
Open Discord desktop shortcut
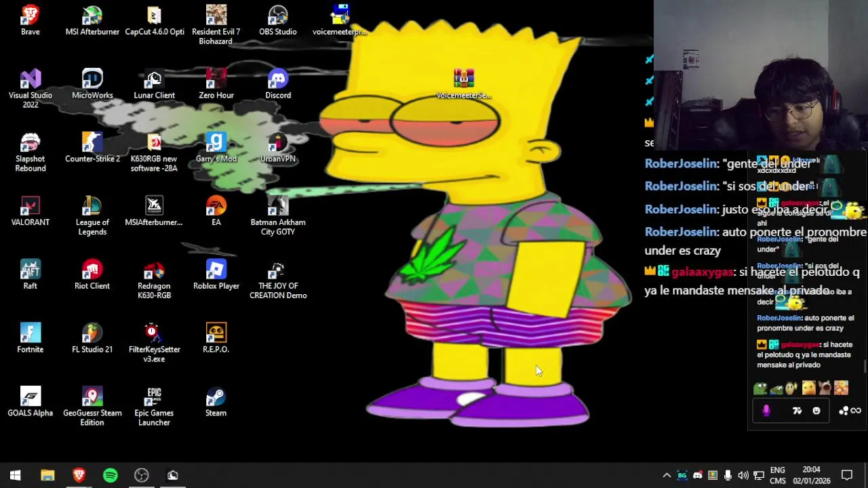point(277,83)
